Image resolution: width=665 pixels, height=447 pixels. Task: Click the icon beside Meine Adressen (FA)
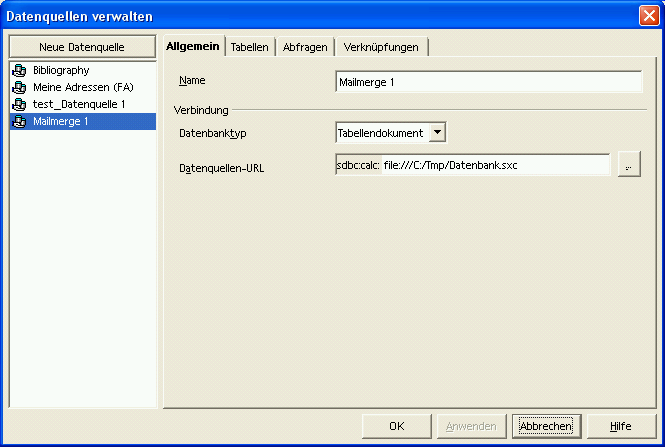[x=19, y=88]
